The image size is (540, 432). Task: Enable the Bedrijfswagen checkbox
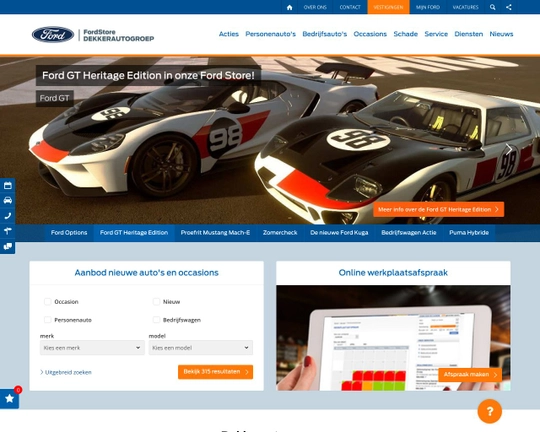pos(156,320)
